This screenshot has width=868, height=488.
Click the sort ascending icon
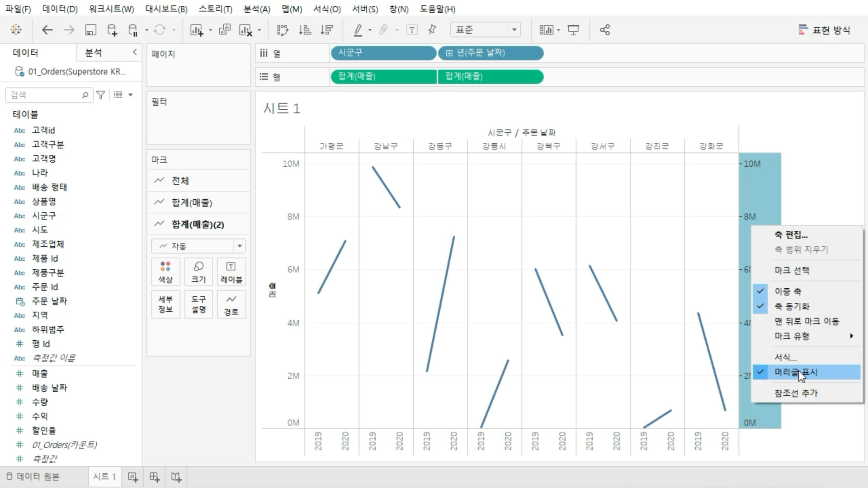click(x=305, y=30)
